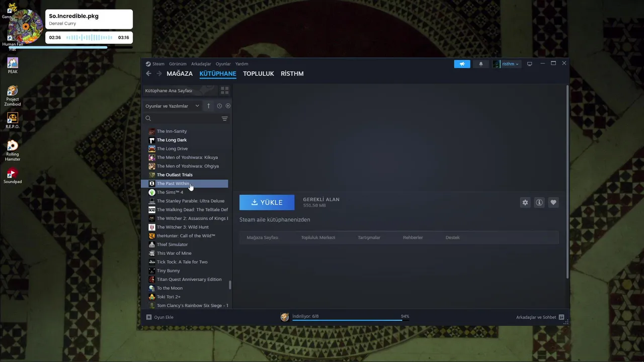Image resolution: width=644 pixels, height=362 pixels.
Task: Click the downloading game icon in status bar
Action: tap(285, 317)
